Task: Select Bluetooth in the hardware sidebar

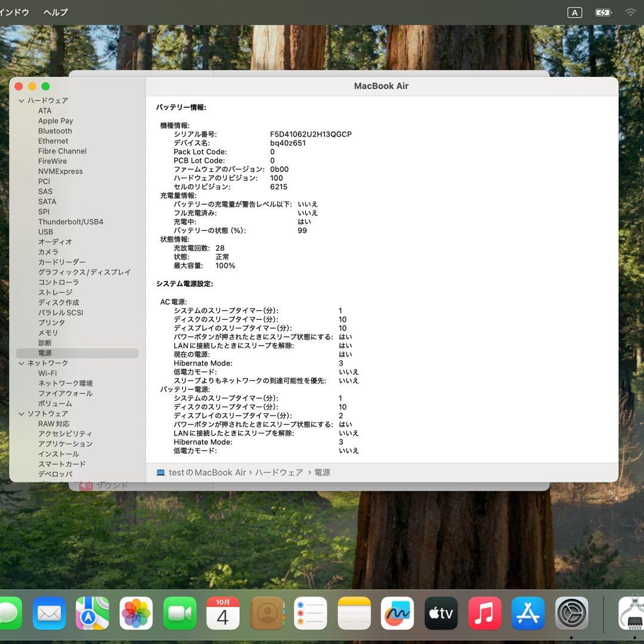Action: pos(55,131)
